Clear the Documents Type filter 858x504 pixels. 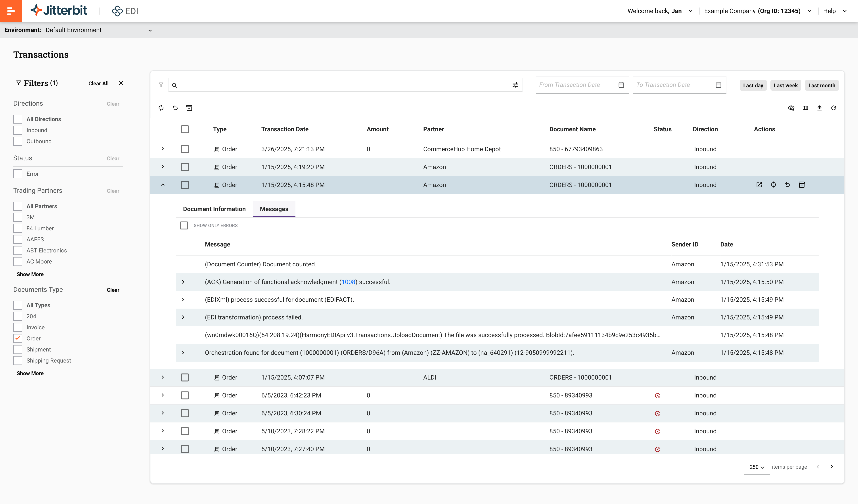click(x=113, y=290)
